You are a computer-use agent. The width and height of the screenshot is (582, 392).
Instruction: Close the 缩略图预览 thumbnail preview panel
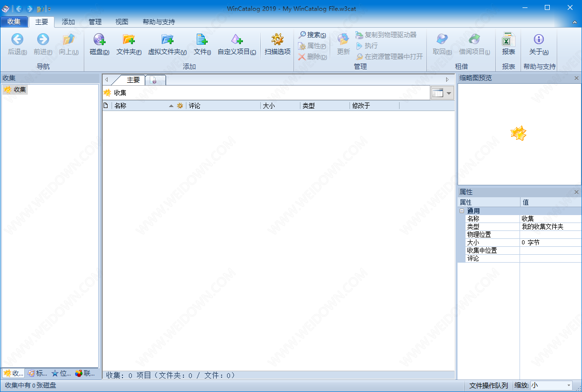577,78
